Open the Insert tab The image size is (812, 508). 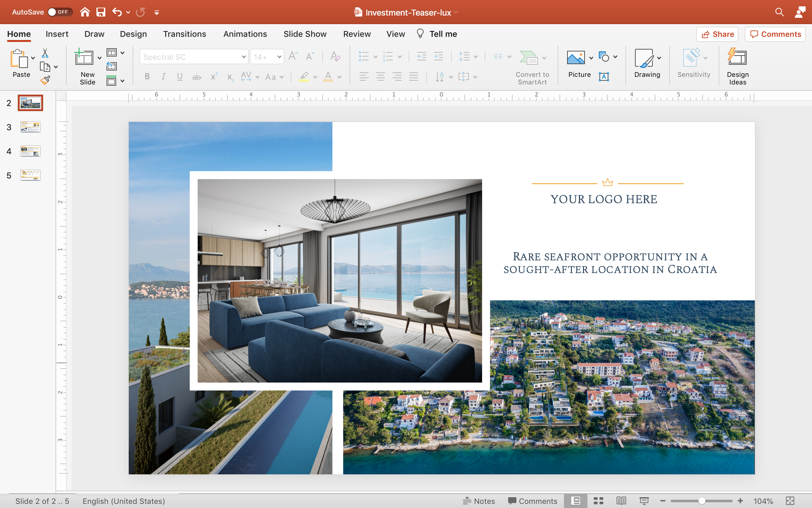57,34
